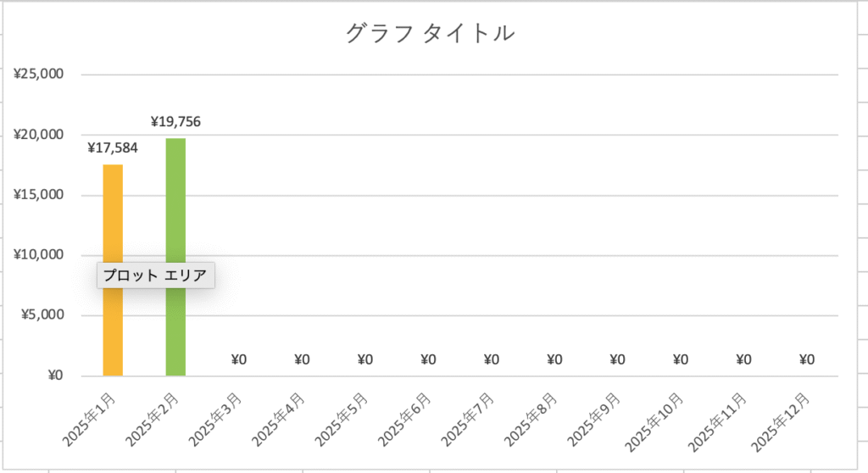Click the ¥0 data label above 2025年5月

[364, 360]
